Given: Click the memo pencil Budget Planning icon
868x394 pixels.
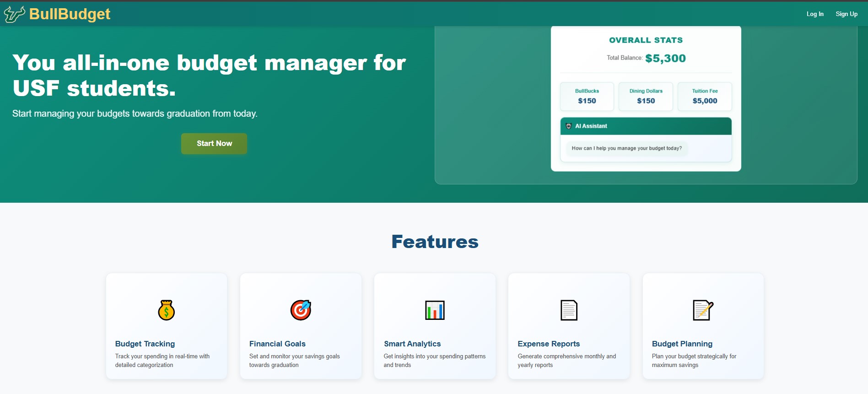Looking at the screenshot, I should click(703, 310).
